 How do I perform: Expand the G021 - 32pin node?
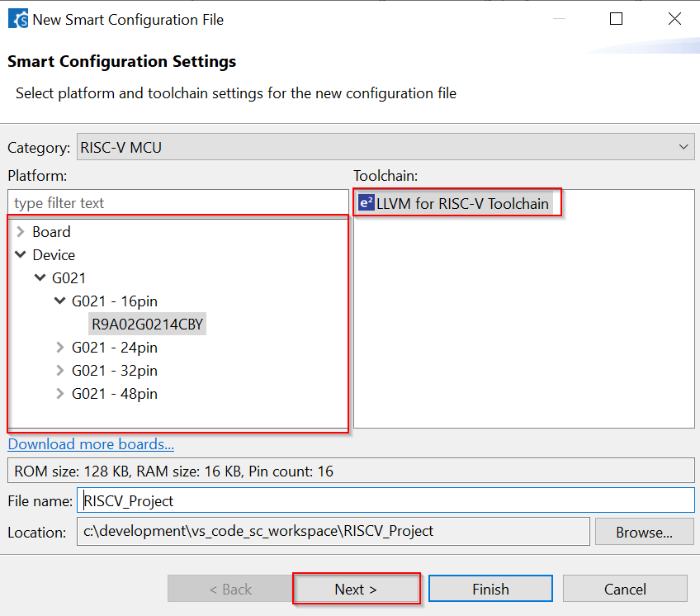59,370
